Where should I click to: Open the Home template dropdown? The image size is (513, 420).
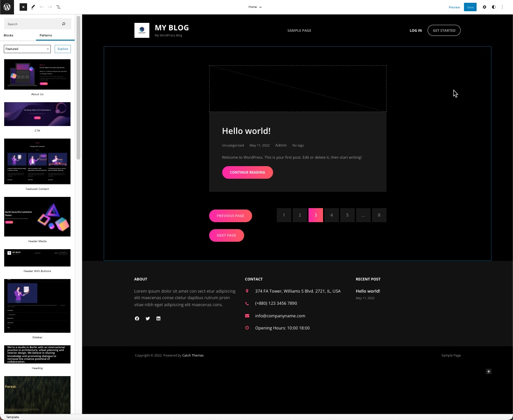(x=255, y=7)
